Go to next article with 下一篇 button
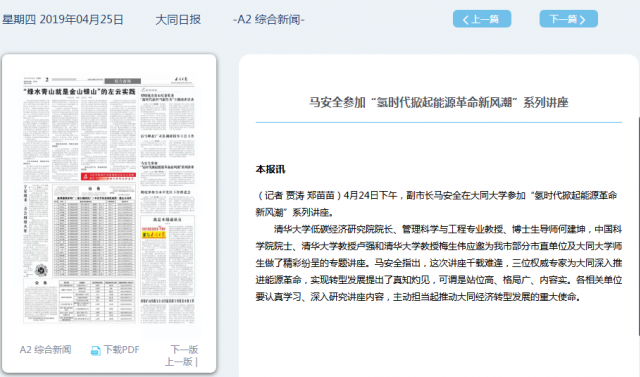 (x=568, y=19)
